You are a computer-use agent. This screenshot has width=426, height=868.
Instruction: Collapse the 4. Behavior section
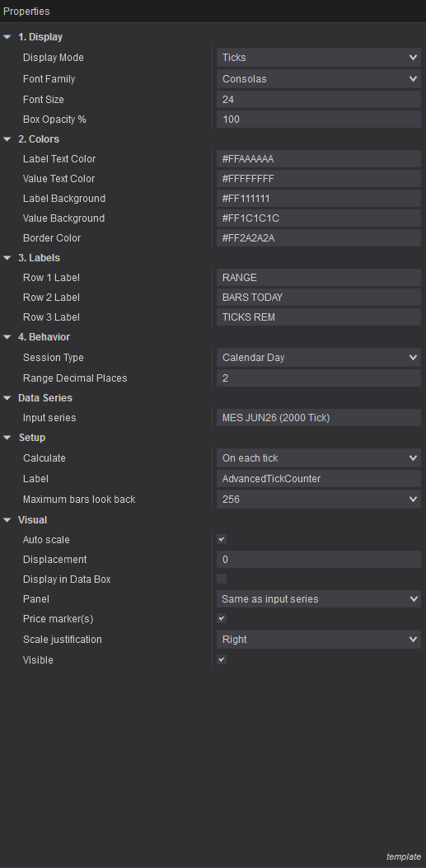pos(7,337)
